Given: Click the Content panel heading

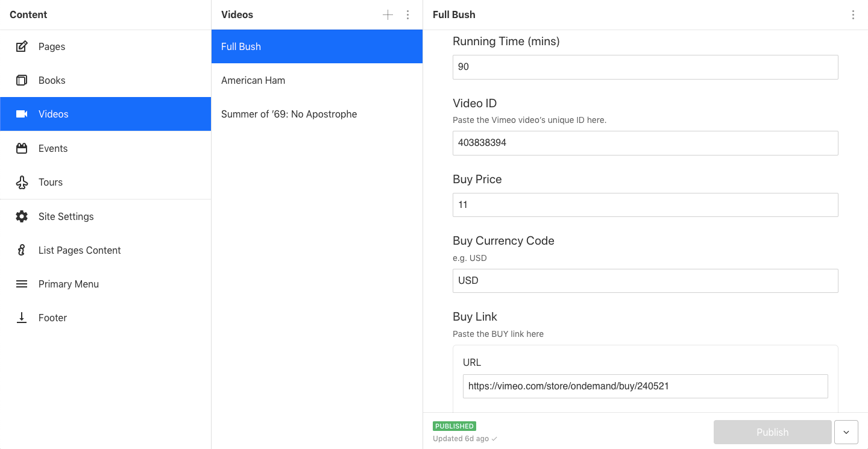Looking at the screenshot, I should click(x=28, y=14).
